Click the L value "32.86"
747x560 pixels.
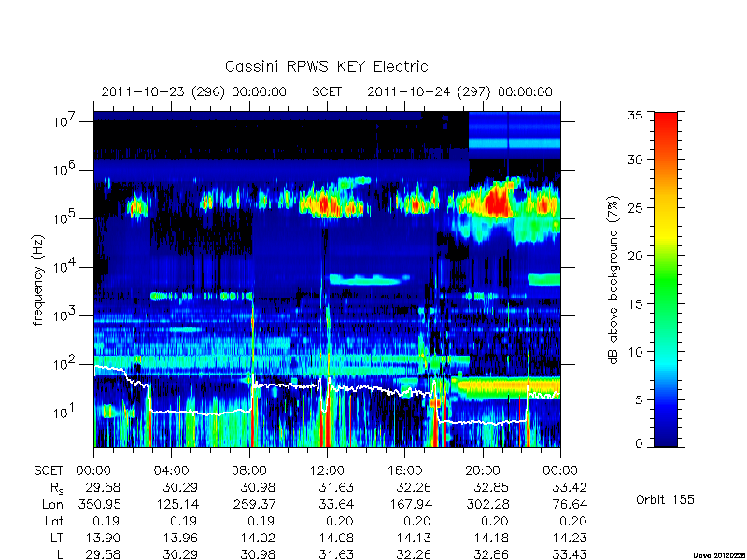tap(492, 554)
